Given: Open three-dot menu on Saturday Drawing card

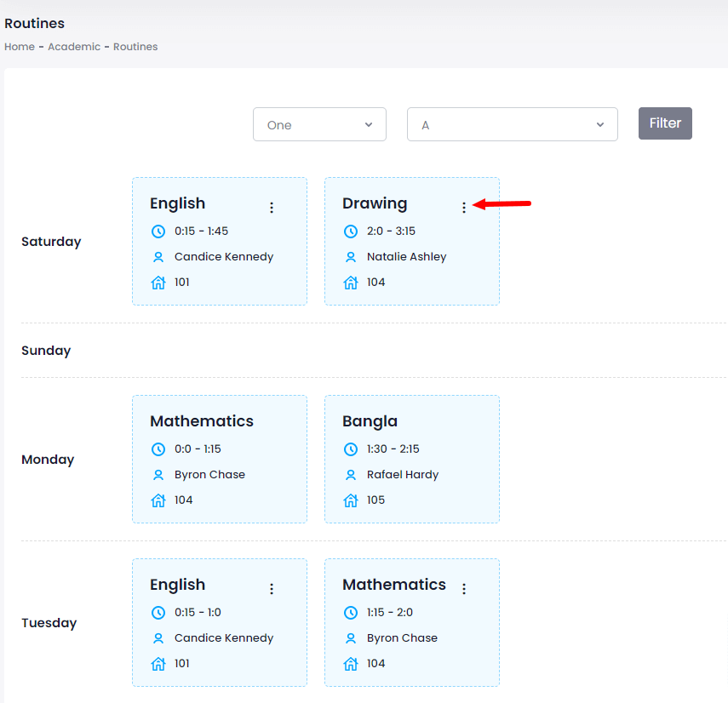Looking at the screenshot, I should tap(463, 208).
